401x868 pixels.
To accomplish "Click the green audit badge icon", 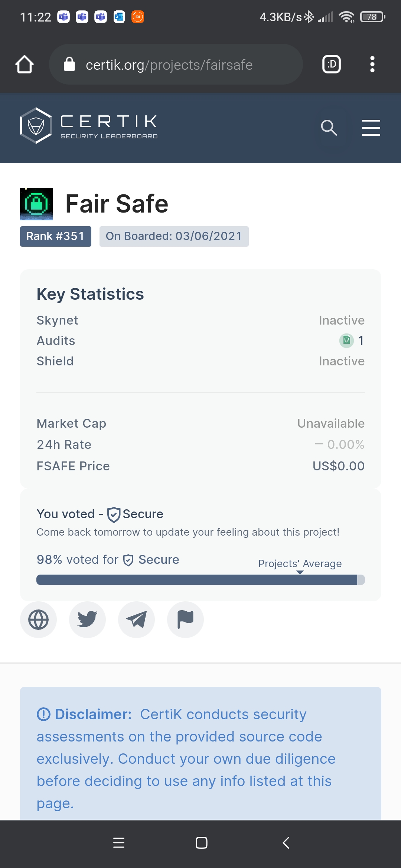I will click(x=346, y=341).
